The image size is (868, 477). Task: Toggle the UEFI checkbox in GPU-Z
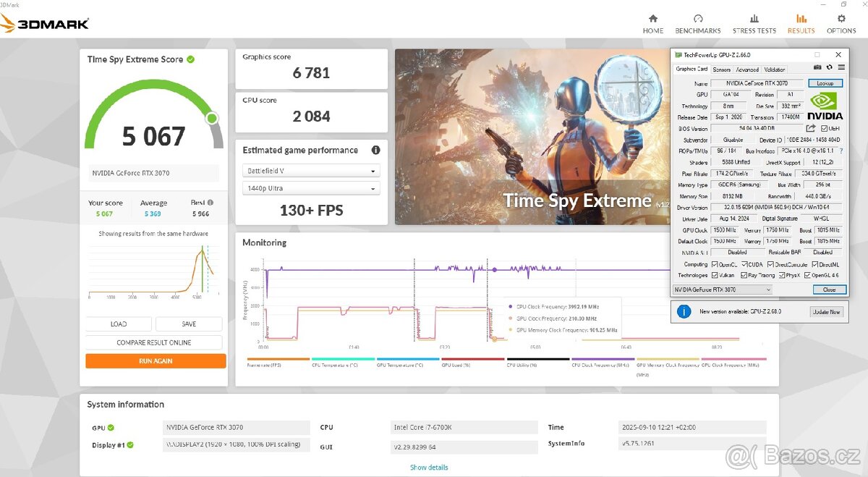click(x=824, y=129)
